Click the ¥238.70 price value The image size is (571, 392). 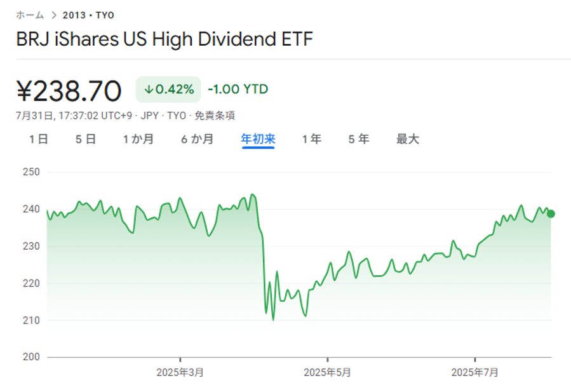pos(69,91)
